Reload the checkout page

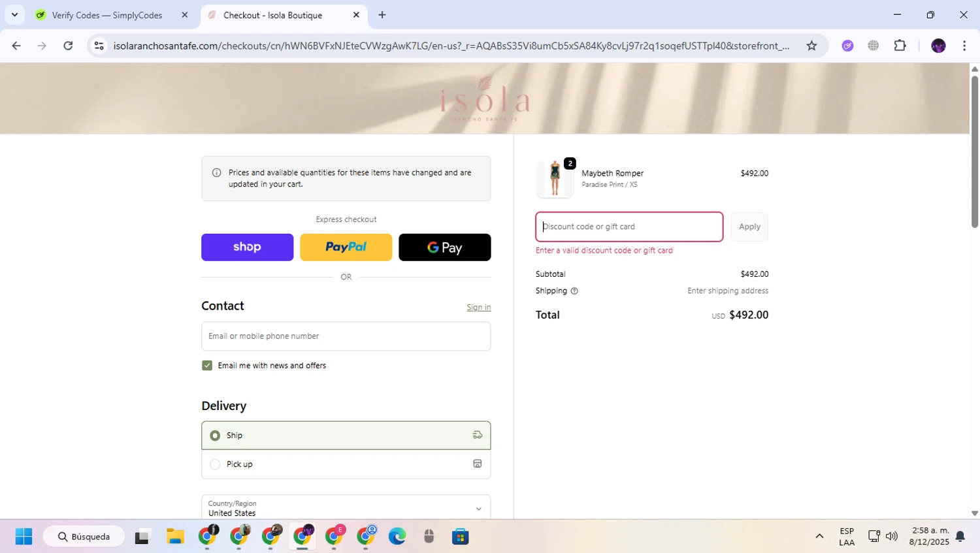(68, 46)
